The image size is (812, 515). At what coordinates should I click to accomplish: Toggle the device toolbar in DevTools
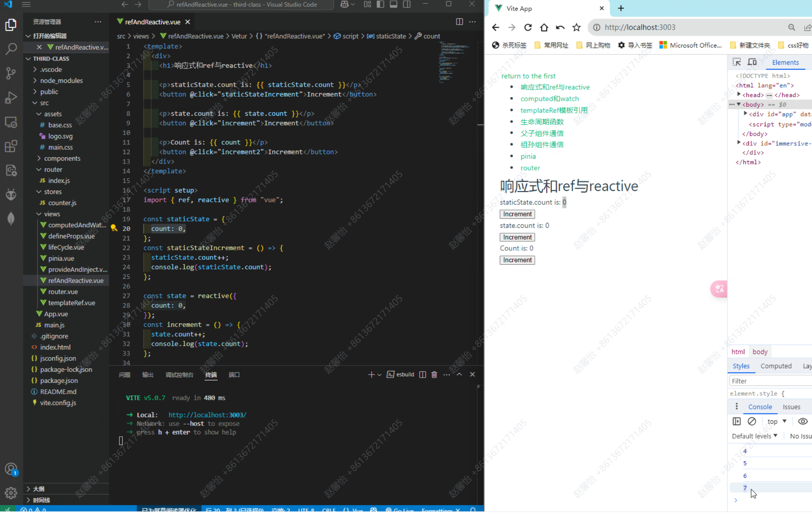[752, 62]
